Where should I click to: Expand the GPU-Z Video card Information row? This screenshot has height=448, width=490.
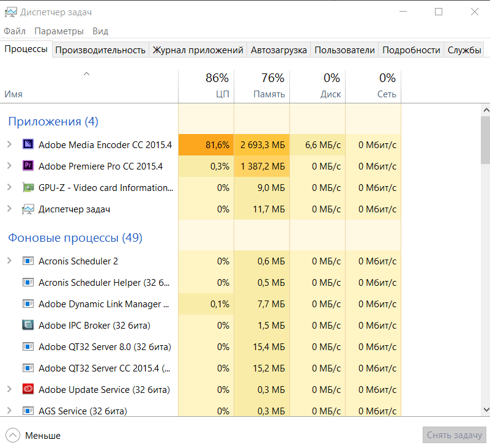coord(9,187)
